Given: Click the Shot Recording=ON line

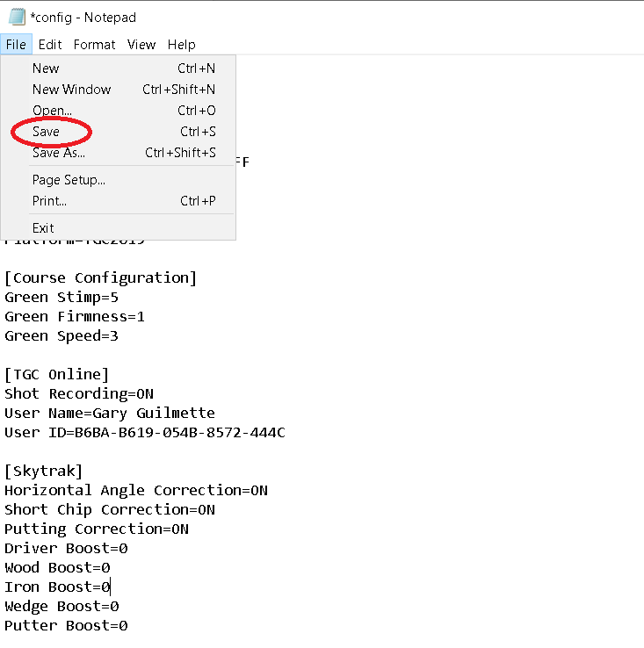Looking at the screenshot, I should point(79,394).
